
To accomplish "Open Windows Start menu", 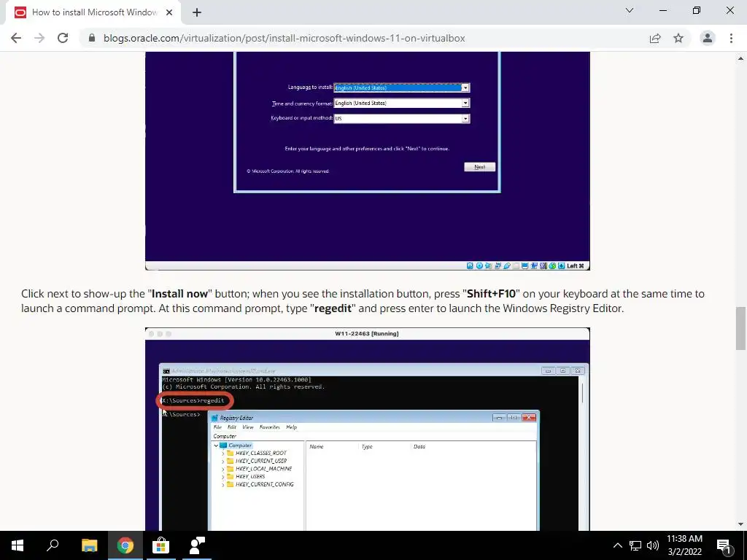I will click(x=18, y=545).
